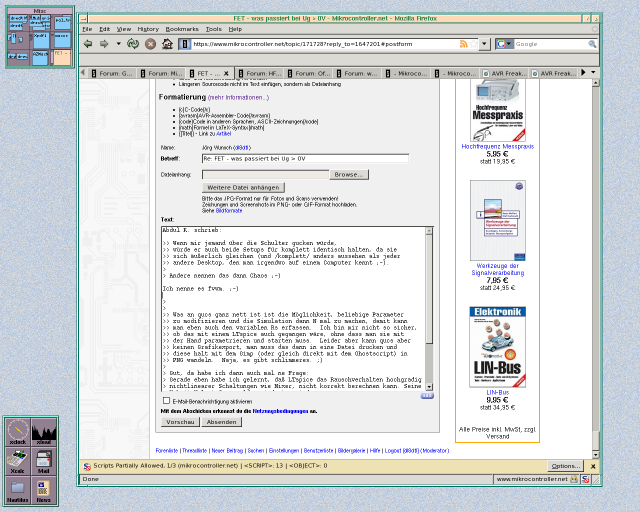
Task: Click 'Weitere Datei anhängen' button
Action: point(243,187)
